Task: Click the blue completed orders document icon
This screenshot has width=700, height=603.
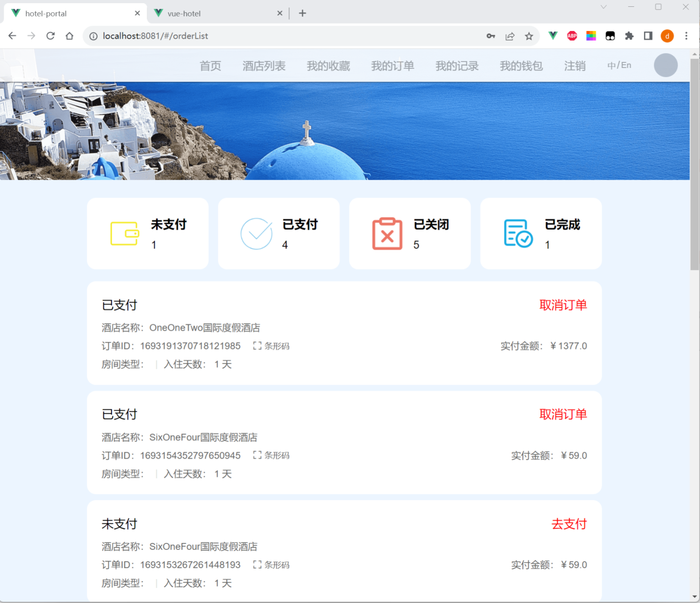Action: click(x=518, y=233)
